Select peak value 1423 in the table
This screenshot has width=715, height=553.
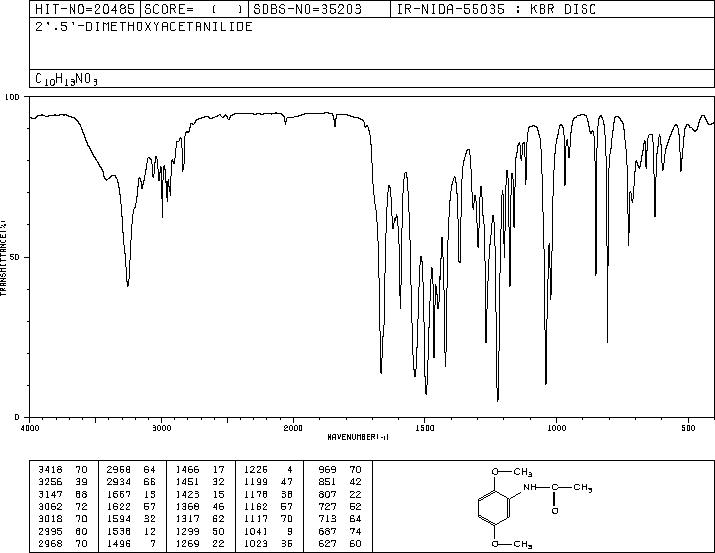(187, 494)
